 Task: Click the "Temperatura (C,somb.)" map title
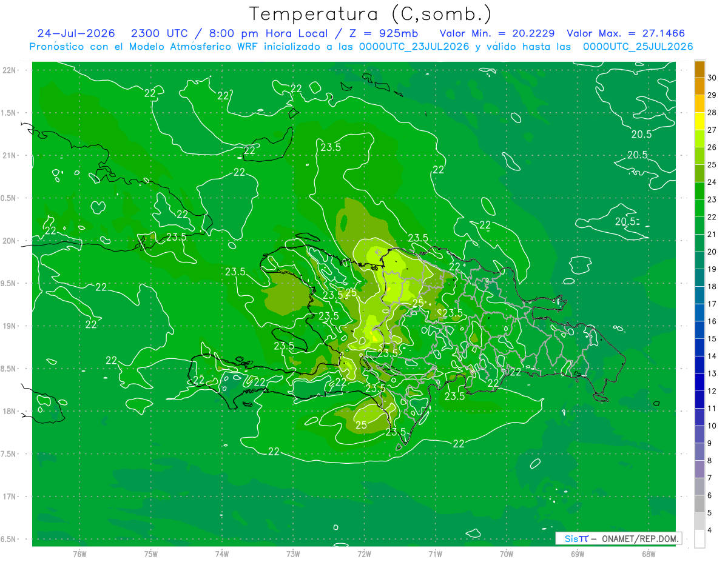pyautogui.click(x=371, y=14)
